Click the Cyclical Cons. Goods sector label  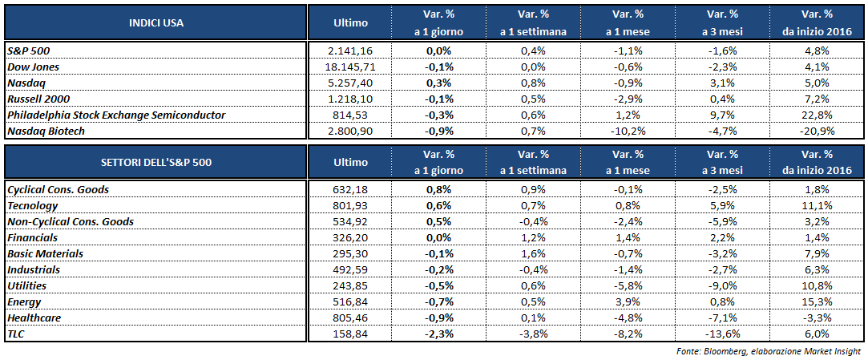tap(57, 189)
